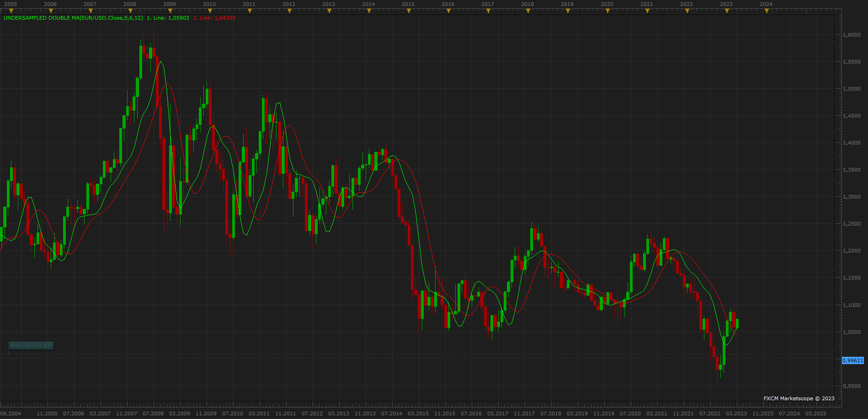
Task: Select the 2018 year marker triangle
Action: point(528,11)
